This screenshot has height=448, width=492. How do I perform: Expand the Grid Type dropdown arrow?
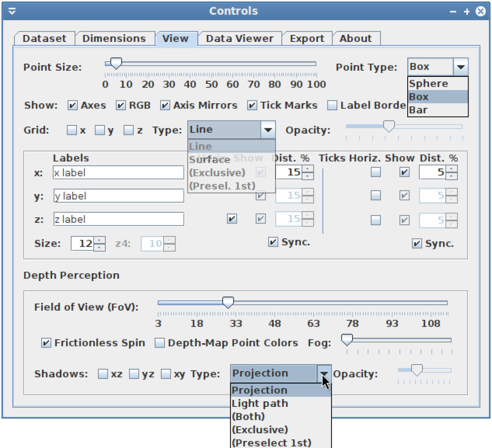tap(268, 130)
